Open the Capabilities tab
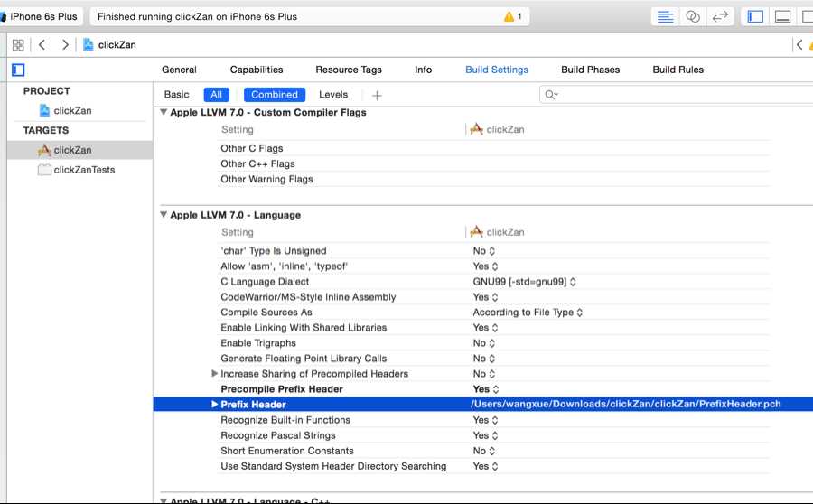This screenshot has height=504, width=813. (x=257, y=70)
